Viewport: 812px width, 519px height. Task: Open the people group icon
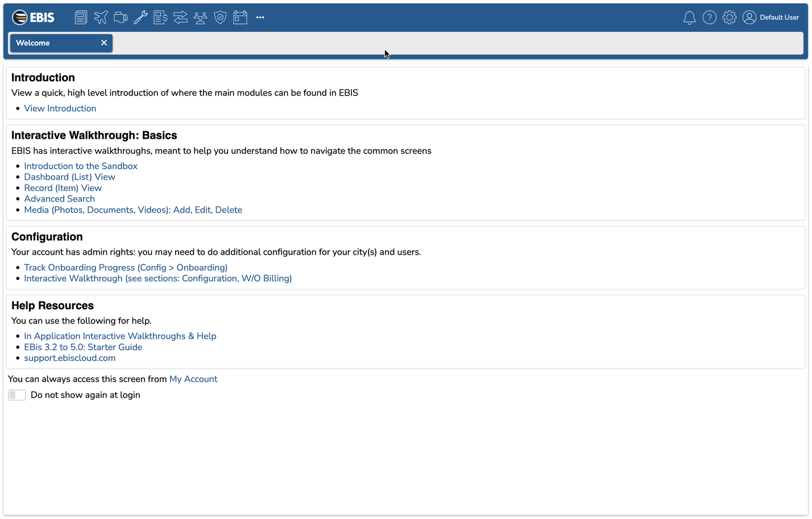(200, 18)
